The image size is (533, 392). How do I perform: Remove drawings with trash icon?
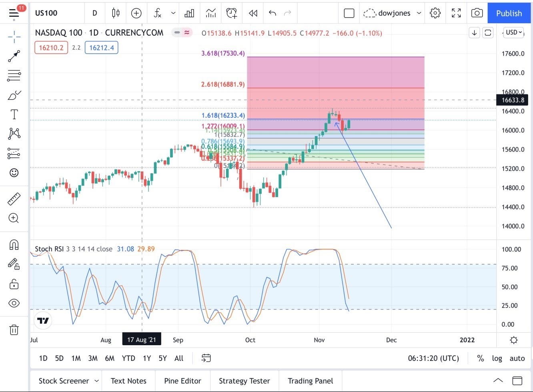14,330
